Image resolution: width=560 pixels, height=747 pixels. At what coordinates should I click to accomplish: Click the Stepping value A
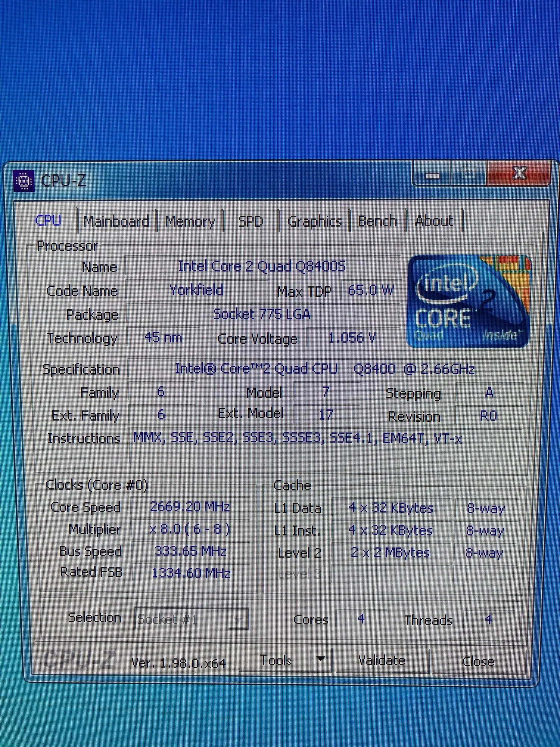[489, 393]
